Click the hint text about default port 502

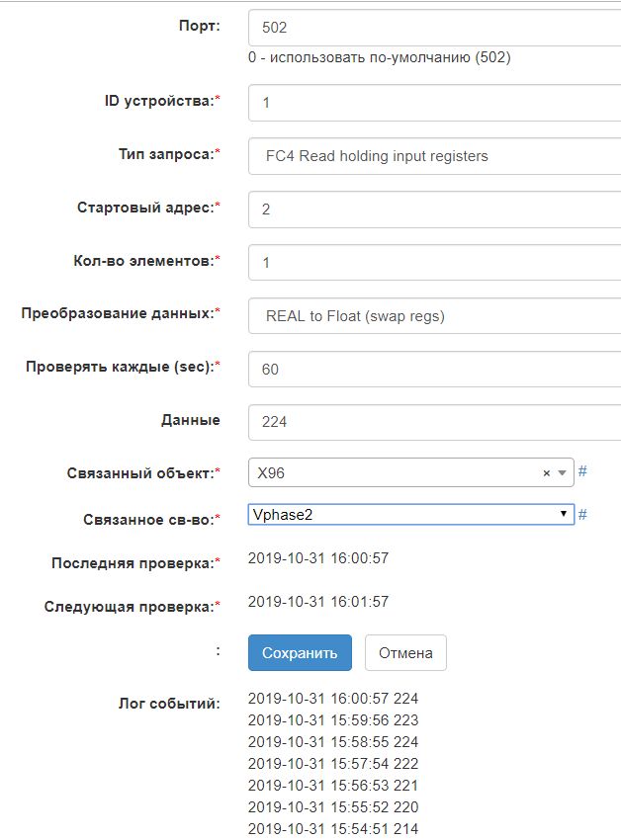click(x=379, y=57)
